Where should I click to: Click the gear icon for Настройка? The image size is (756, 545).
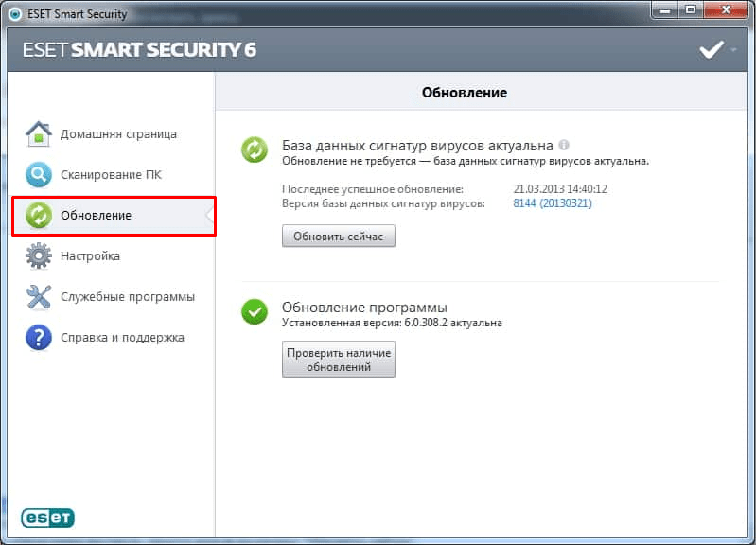click(38, 255)
